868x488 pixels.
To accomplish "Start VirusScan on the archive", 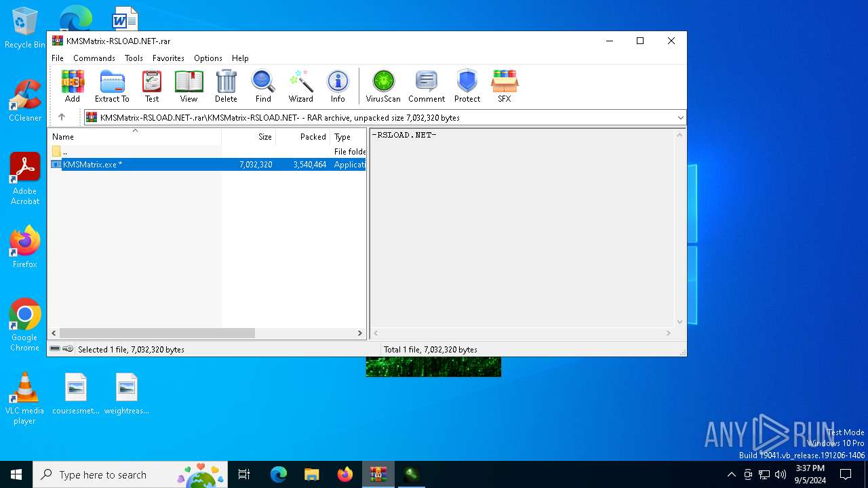I will coord(383,86).
